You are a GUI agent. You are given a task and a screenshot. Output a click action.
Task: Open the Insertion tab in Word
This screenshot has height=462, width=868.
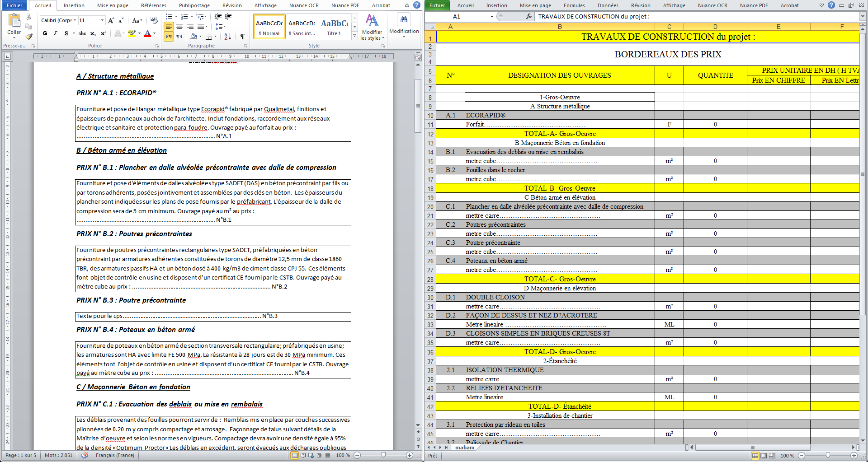(74, 5)
